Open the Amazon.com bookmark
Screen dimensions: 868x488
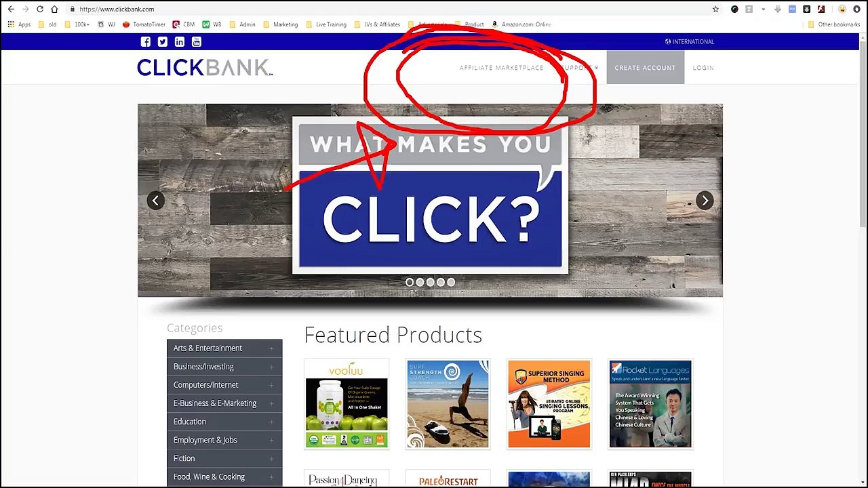pos(521,24)
